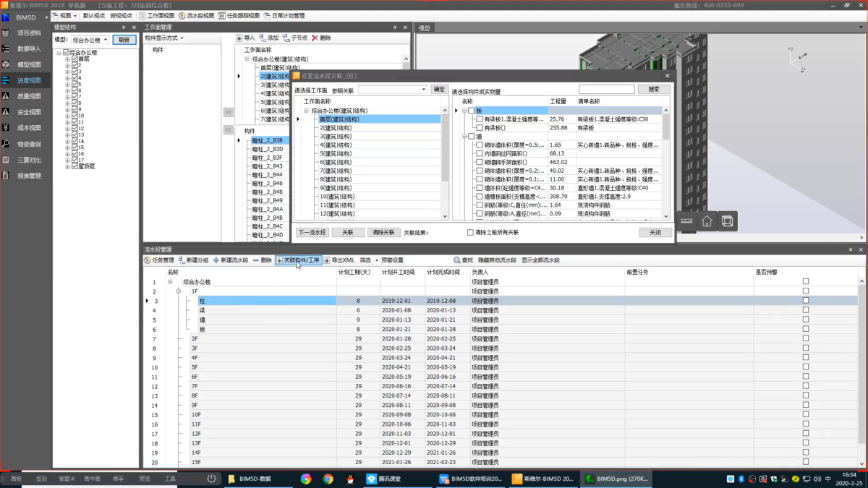Switch to 工作面视图
The height and width of the screenshot is (488, 868).
156,15
